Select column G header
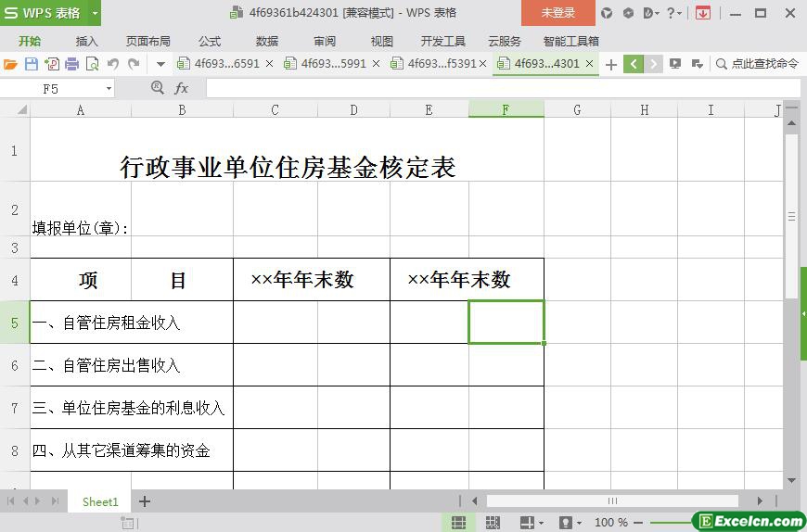The width and height of the screenshot is (807, 532). click(x=577, y=109)
